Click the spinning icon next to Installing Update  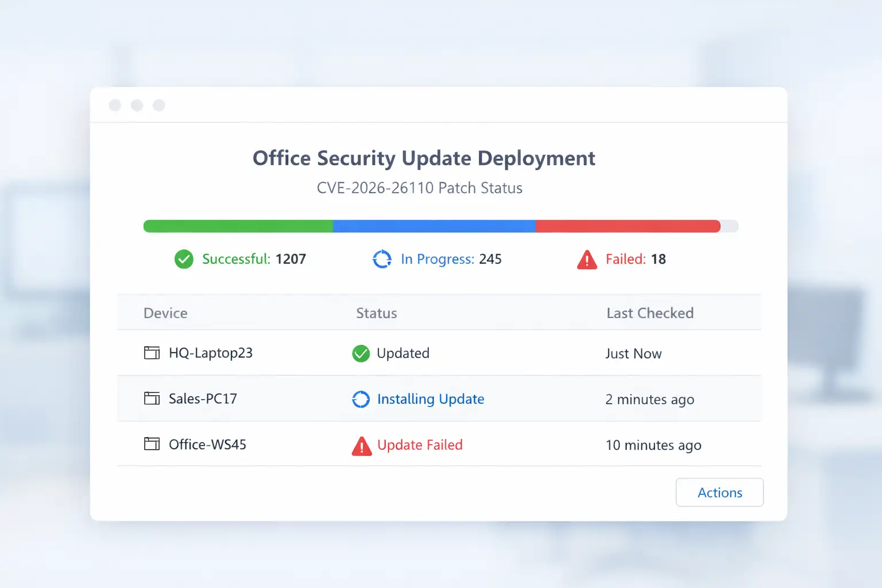(361, 399)
